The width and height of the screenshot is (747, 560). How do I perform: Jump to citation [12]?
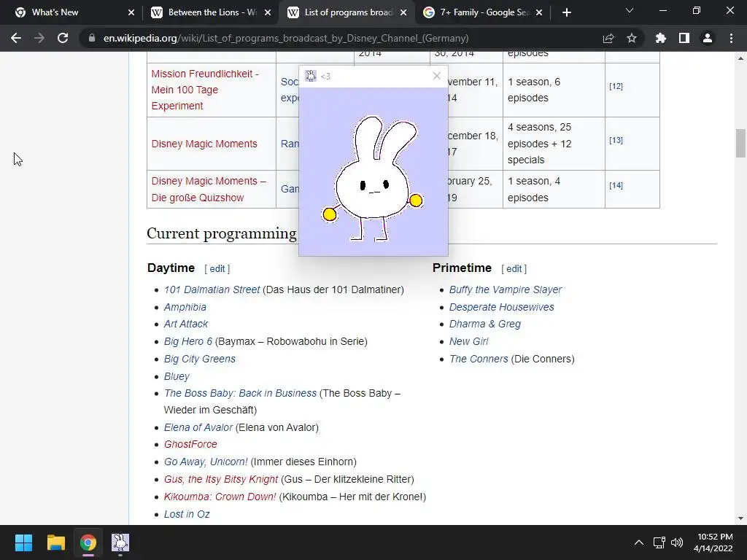tap(616, 86)
